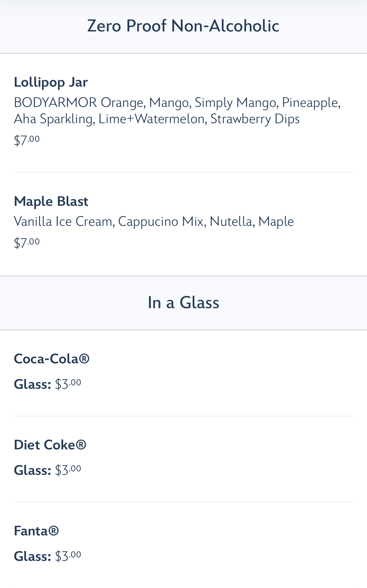The height and width of the screenshot is (588, 367).
Task: Tap the Maple Blast ingredients text
Action: point(154,222)
